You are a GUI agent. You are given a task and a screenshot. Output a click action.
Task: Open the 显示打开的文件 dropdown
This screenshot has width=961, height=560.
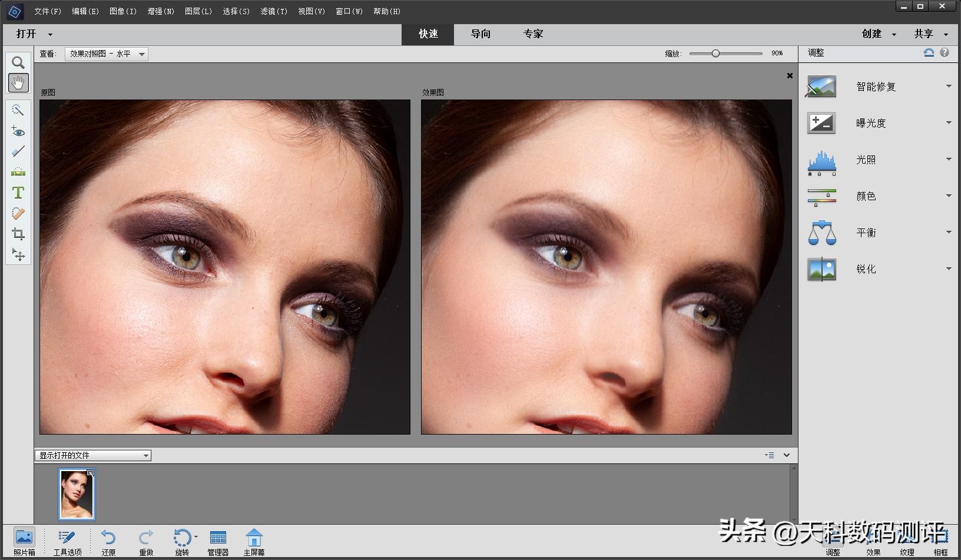click(93, 455)
